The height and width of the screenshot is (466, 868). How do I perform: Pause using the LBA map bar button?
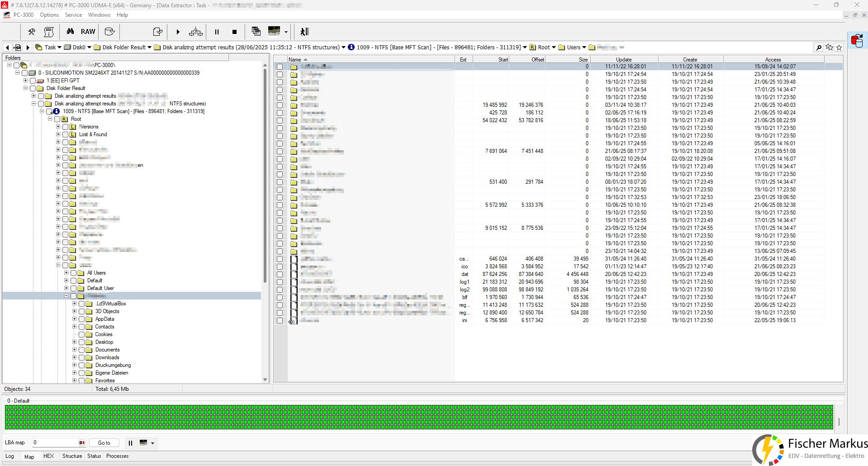pos(130,443)
